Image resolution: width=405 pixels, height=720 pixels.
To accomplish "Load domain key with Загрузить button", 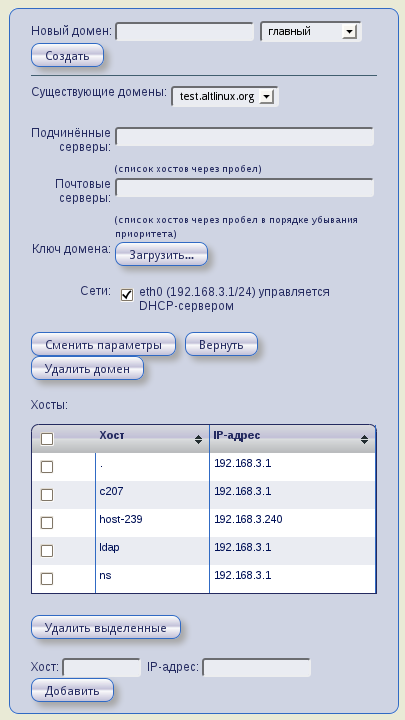I will tap(161, 254).
